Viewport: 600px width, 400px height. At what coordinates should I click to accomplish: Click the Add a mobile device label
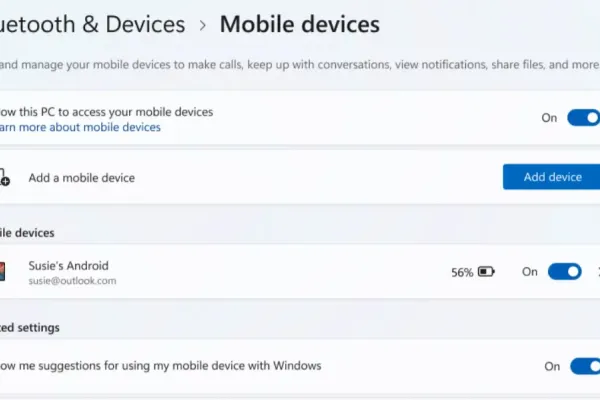[81, 177]
